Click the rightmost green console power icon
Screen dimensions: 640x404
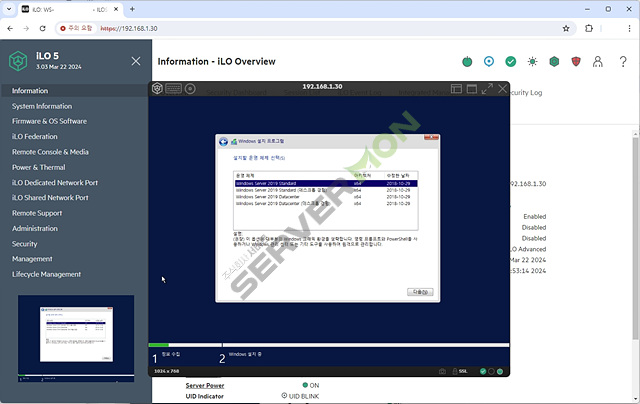(500, 371)
